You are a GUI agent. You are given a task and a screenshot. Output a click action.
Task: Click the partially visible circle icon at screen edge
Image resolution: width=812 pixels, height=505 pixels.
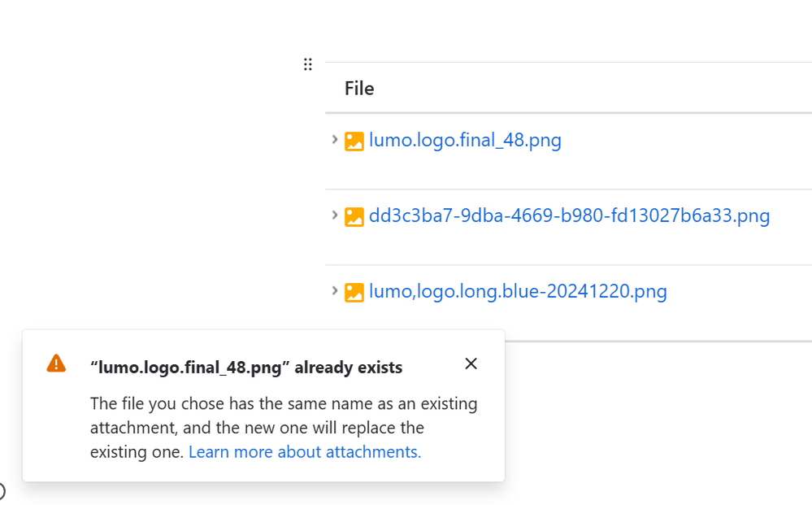point(2,490)
